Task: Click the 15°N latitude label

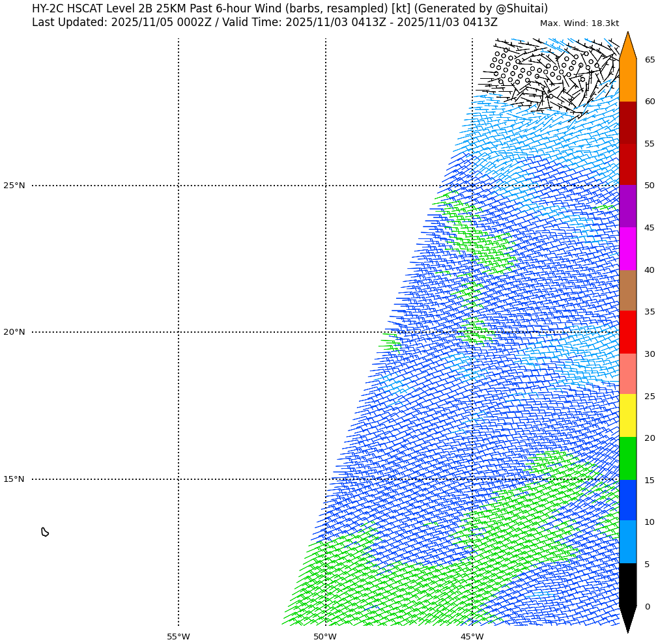Action: [14, 479]
